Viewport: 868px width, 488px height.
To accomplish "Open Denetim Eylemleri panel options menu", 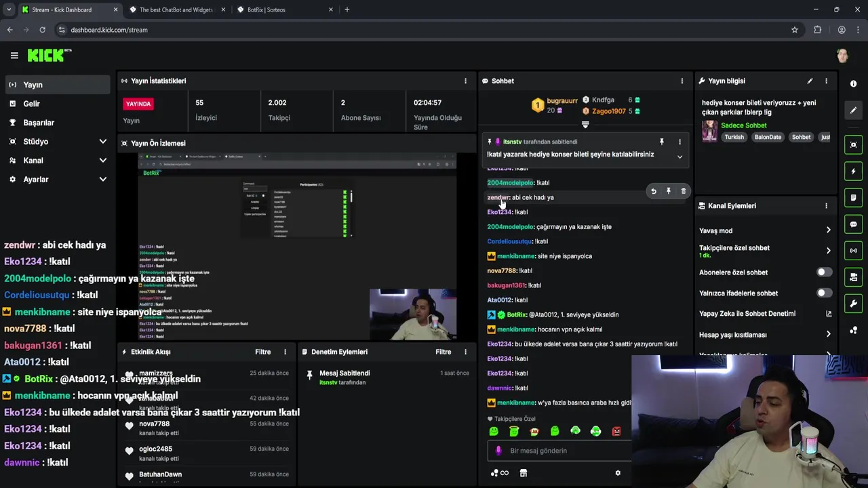I will click(x=465, y=352).
